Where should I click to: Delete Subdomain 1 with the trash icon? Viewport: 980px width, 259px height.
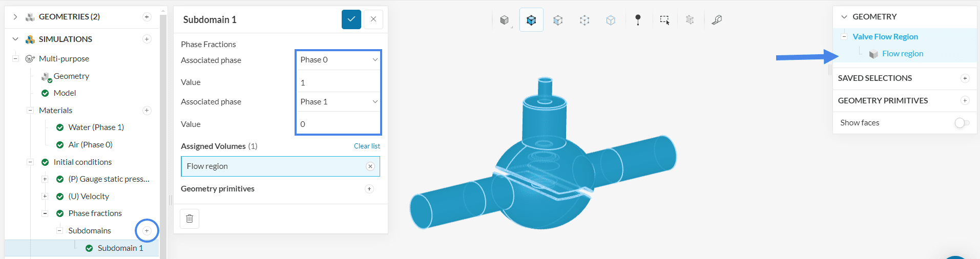[190, 219]
